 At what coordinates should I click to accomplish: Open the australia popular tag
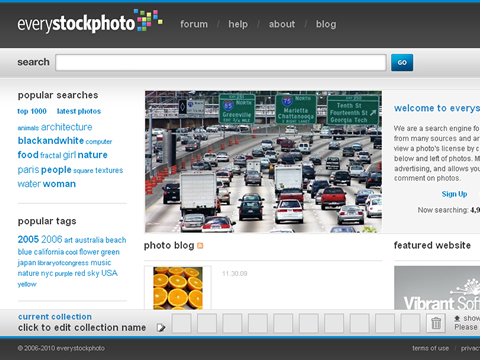(x=89, y=240)
